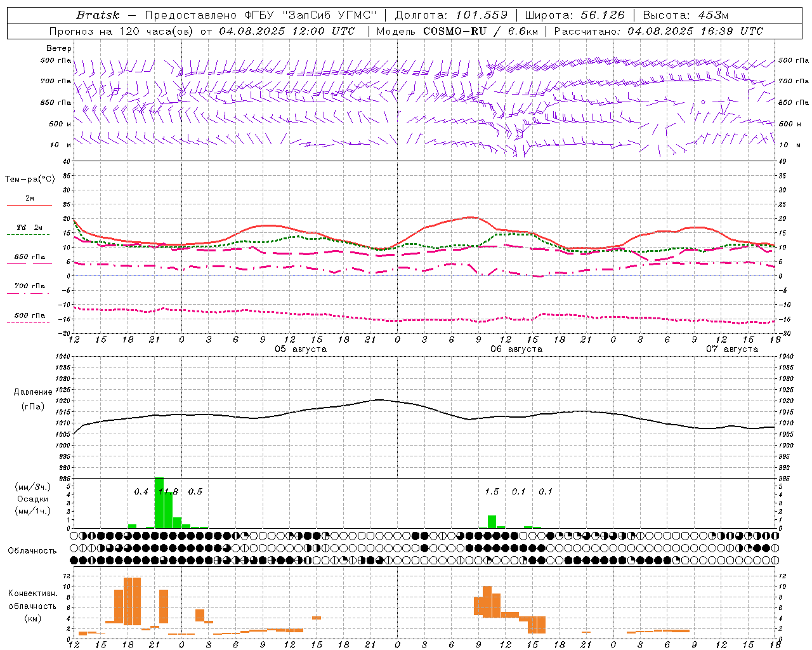The image size is (812, 650).
Task: Click the "1.5" precipitation amount
Action: 492,492
